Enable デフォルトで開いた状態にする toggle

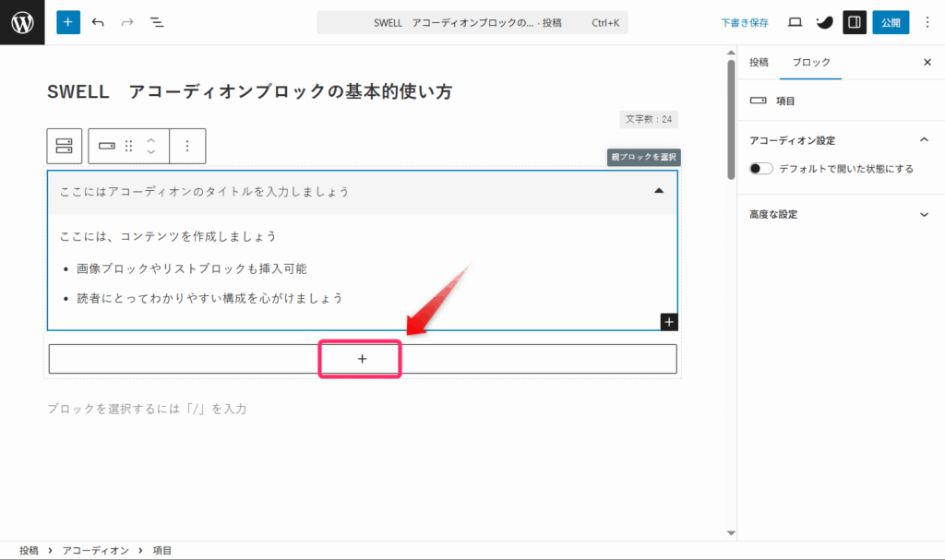pos(760,169)
